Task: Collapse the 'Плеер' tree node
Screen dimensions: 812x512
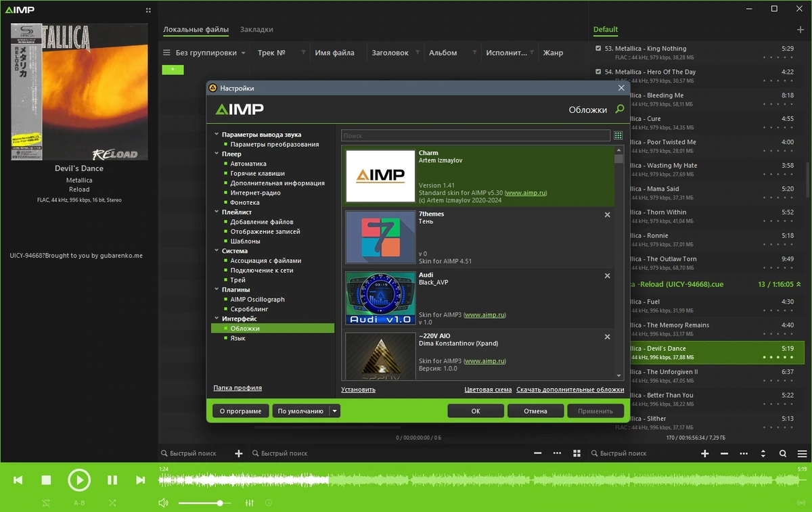Action: coord(217,154)
